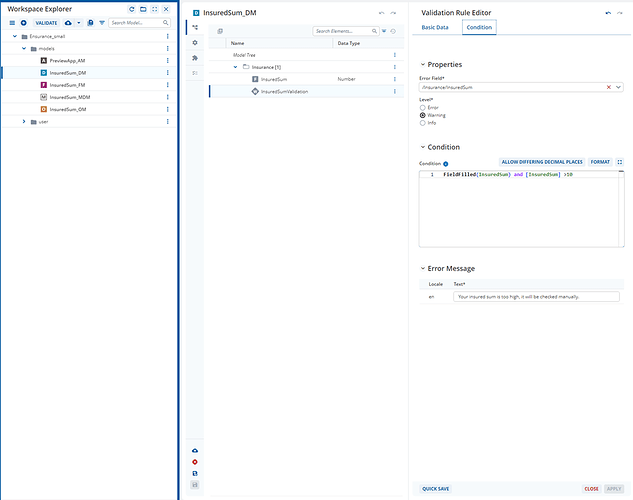Collapse the Error Message section
This screenshot has width=633, height=500.
coord(423,268)
